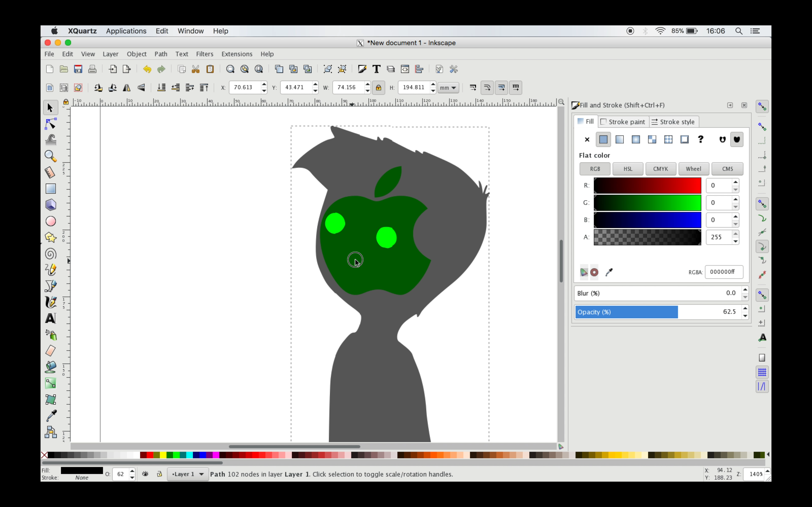Toggle the width/height ratio lock

coord(378,88)
